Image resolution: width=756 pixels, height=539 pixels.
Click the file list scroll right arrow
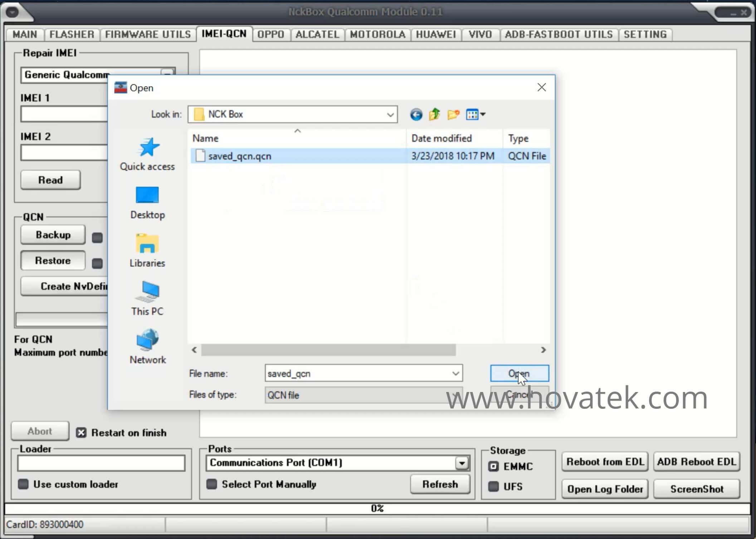click(543, 350)
